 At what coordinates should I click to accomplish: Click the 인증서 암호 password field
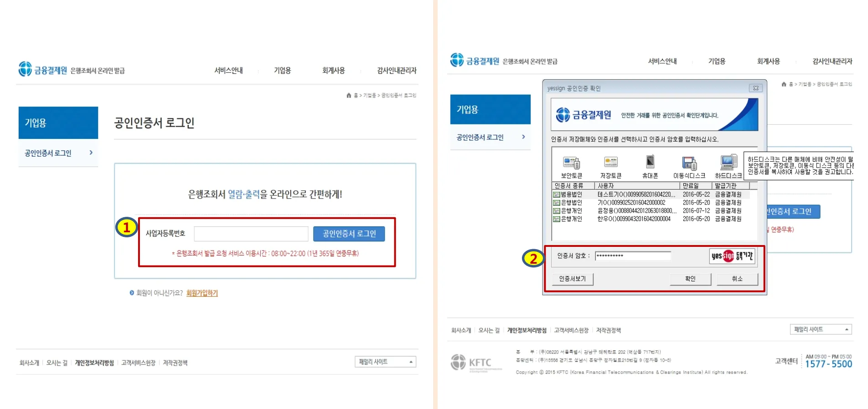632,256
